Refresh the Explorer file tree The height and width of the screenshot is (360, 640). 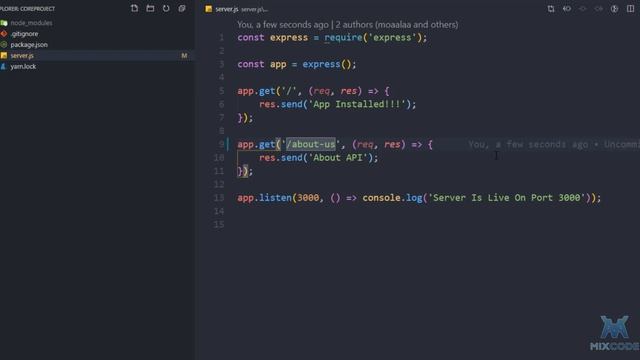[x=166, y=8]
